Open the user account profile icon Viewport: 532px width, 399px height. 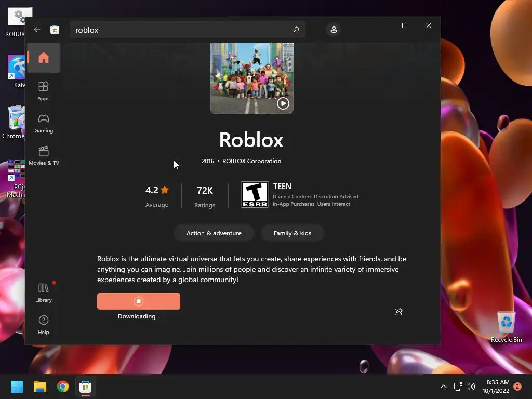[x=334, y=30]
